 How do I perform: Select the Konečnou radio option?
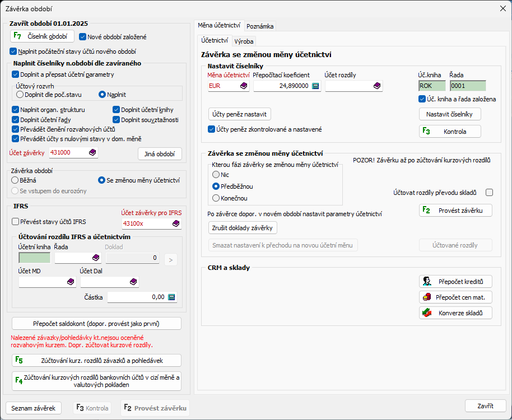(216, 198)
